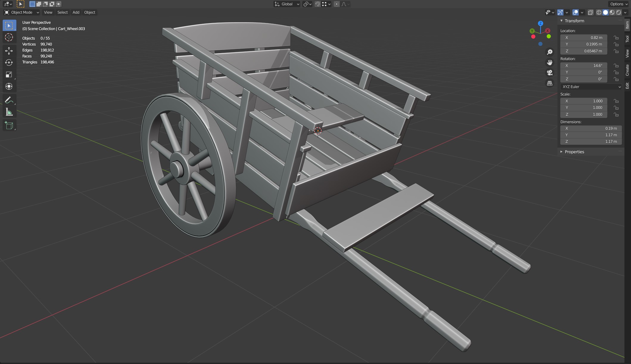Select the Measure ruler tool
This screenshot has height=364, width=631.
[9, 112]
